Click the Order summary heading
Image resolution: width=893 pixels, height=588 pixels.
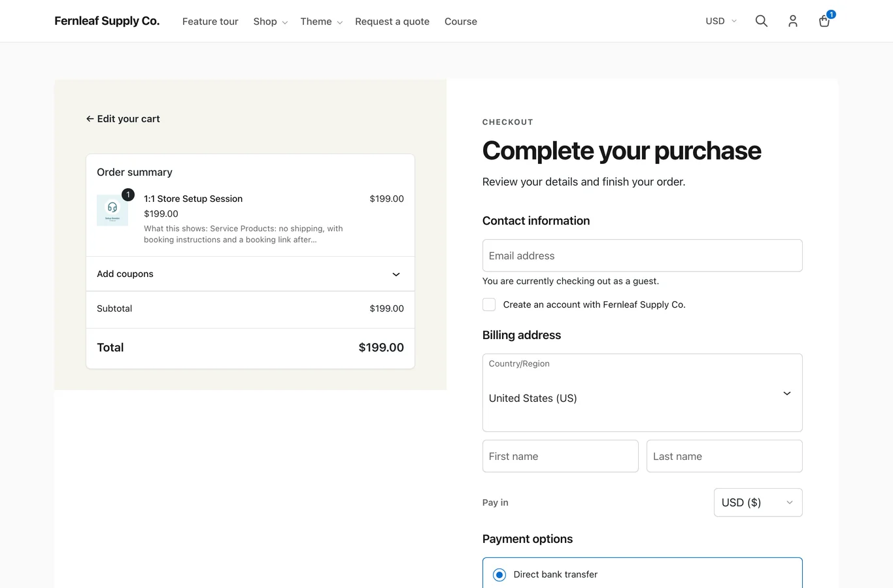(135, 172)
